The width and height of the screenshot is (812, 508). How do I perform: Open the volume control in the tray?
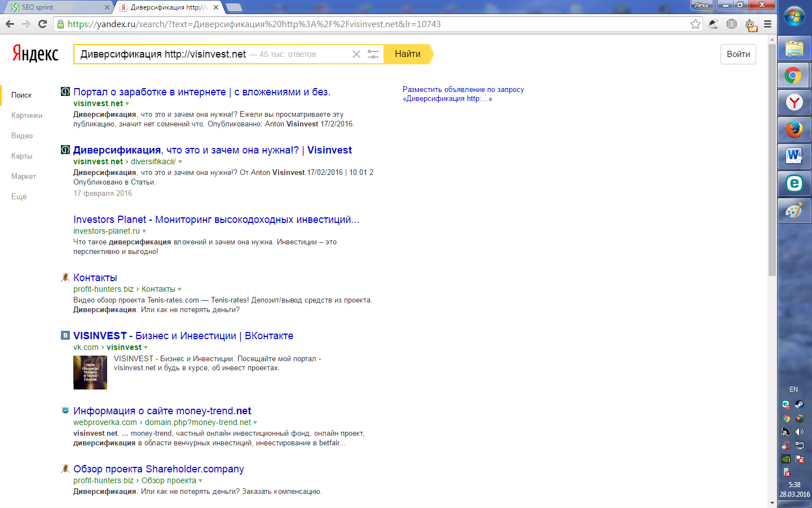pyautogui.click(x=800, y=432)
